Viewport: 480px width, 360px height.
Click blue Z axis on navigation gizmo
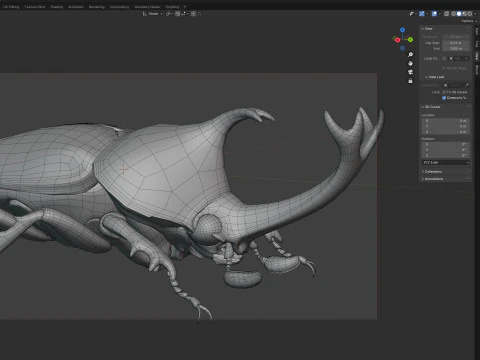403,30
